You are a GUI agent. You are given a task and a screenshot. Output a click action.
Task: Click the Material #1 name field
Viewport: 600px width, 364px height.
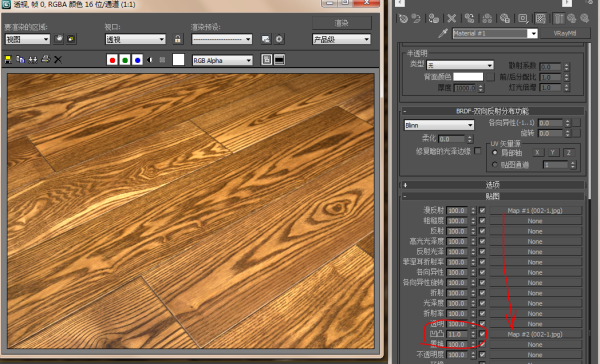(x=490, y=33)
